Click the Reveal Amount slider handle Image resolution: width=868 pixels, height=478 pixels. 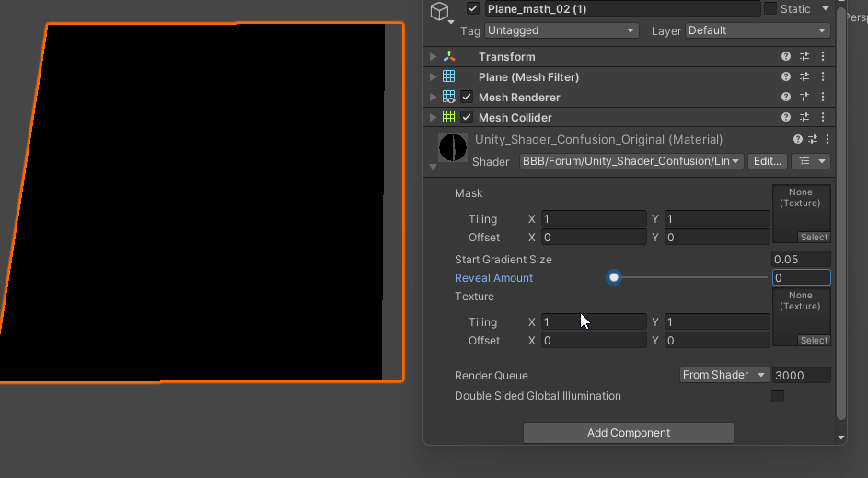[613, 277]
